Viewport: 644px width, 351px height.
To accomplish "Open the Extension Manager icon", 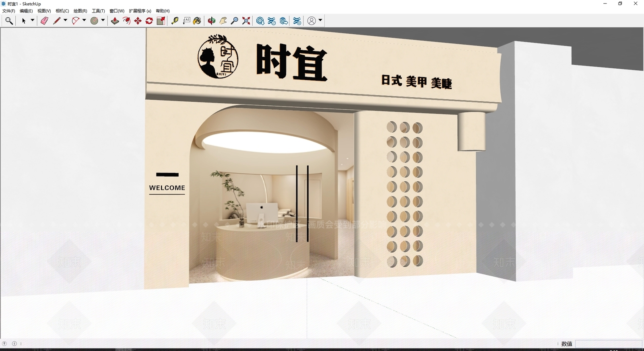I will [297, 21].
